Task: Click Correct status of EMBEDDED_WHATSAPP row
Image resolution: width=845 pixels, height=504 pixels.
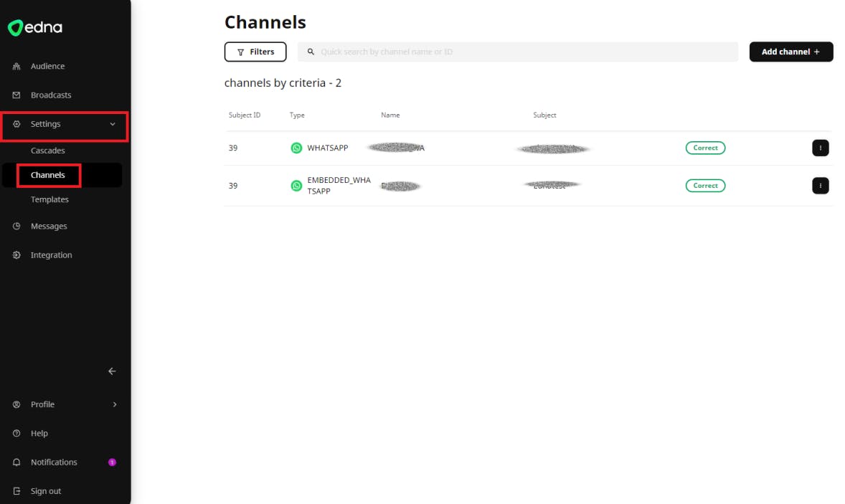Action: pyautogui.click(x=705, y=185)
